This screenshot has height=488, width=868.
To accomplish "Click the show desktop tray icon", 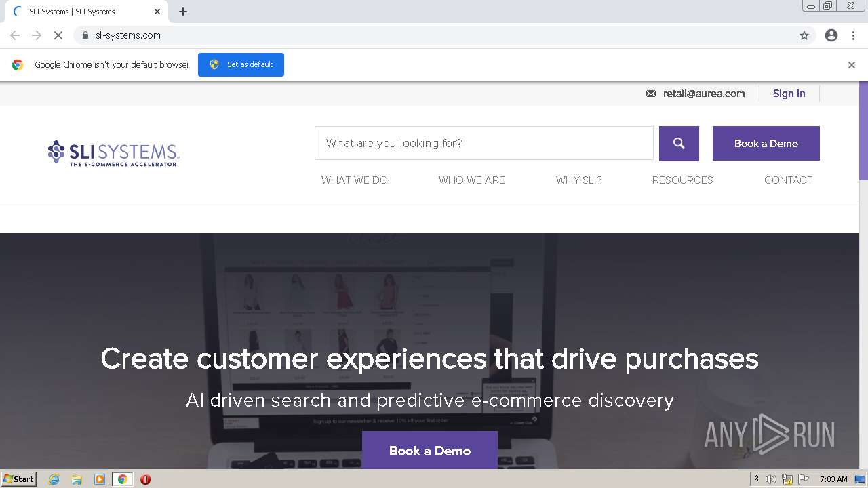I will (x=860, y=479).
